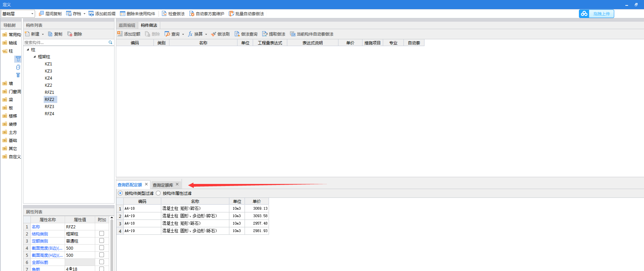Check the 附加 box for 全部纵筋
The height and width of the screenshot is (271, 644).
(102, 262)
